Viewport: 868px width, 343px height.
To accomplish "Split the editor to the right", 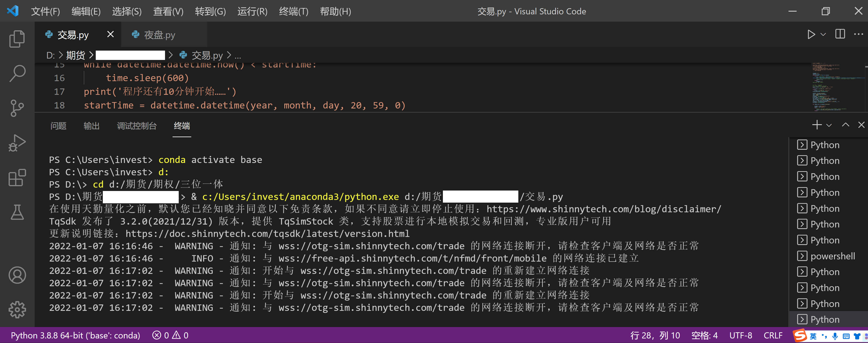I will pos(840,34).
